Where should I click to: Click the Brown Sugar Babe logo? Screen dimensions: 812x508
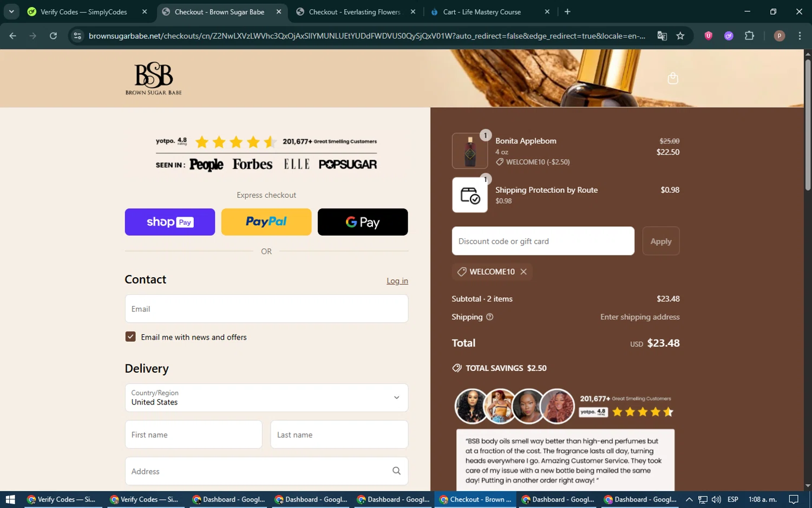tap(154, 79)
